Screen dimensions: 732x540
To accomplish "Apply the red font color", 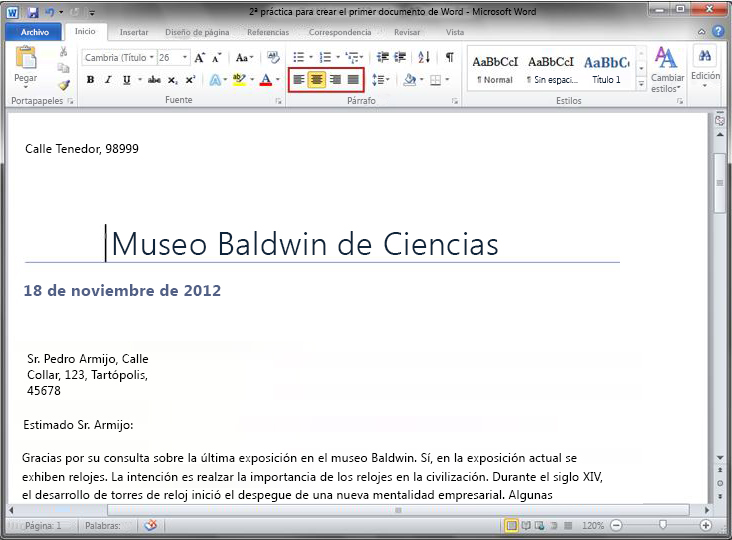I will tap(266, 80).
